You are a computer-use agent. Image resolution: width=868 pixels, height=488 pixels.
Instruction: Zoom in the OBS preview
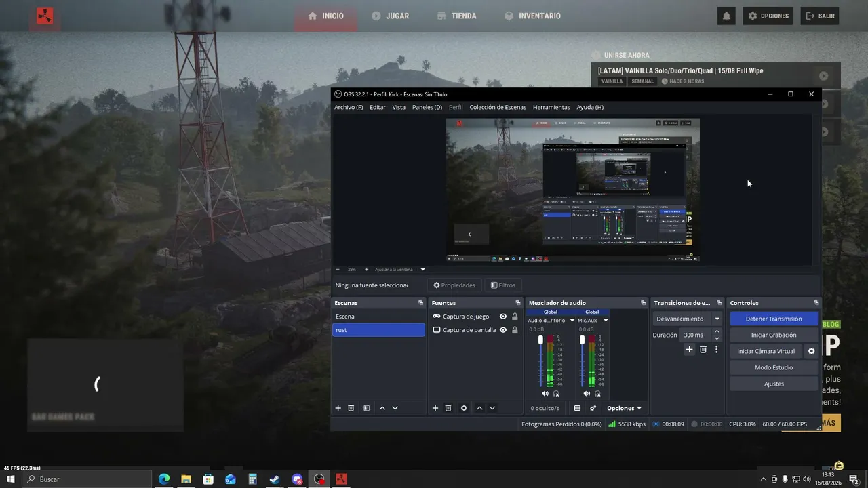[367, 269]
